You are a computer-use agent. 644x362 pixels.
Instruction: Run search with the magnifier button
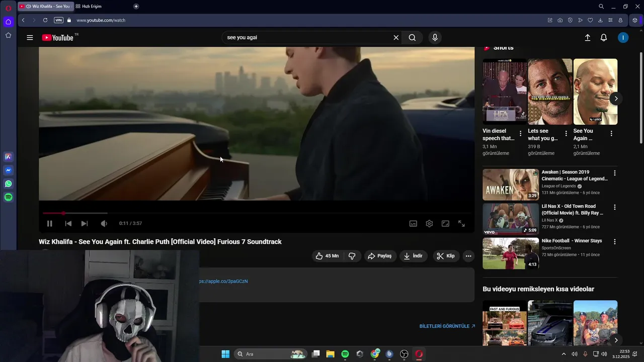point(412,38)
